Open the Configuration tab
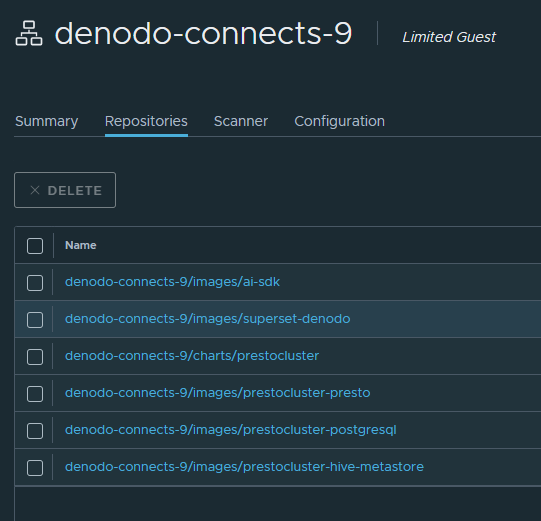 [x=340, y=121]
